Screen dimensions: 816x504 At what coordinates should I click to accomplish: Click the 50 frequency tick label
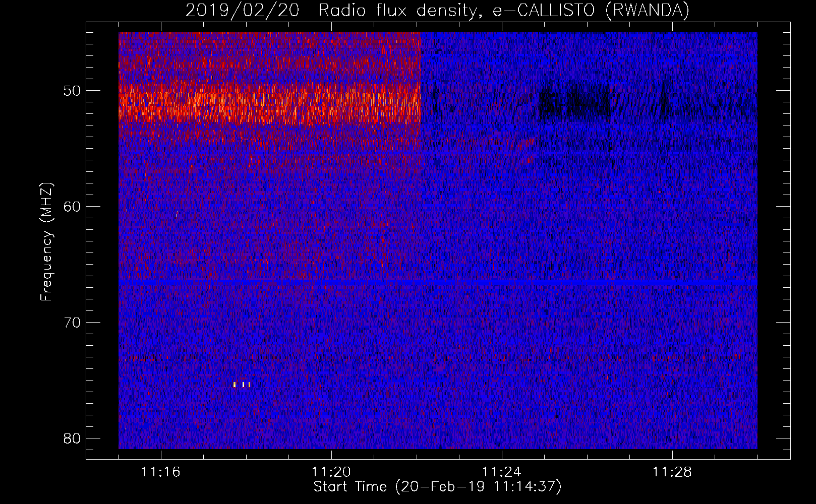(73, 91)
